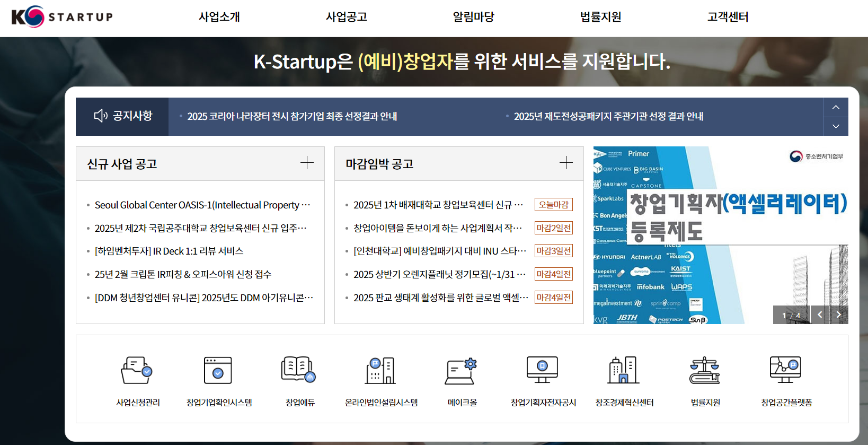Open the 창업기업확인시스템 icon

click(218, 370)
